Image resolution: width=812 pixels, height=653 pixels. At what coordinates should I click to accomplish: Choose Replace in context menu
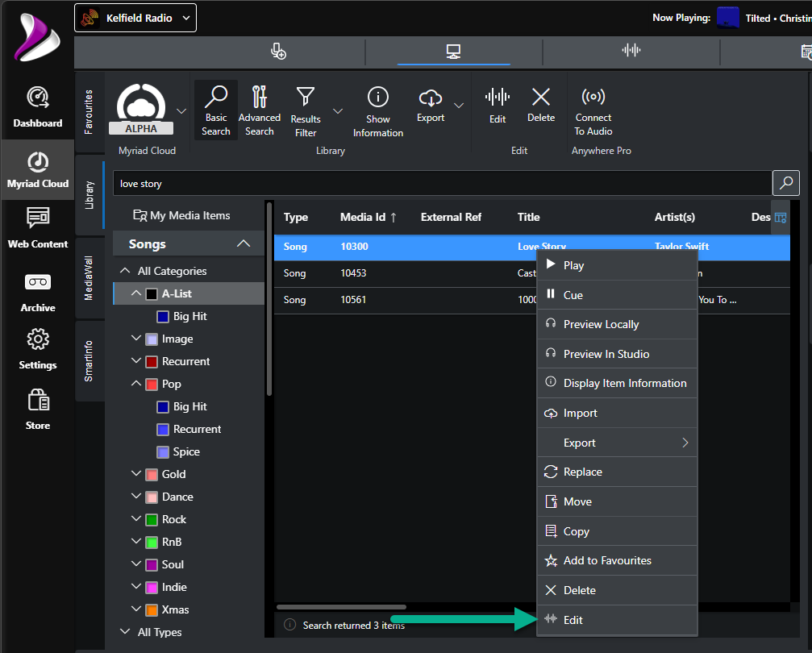617,472
